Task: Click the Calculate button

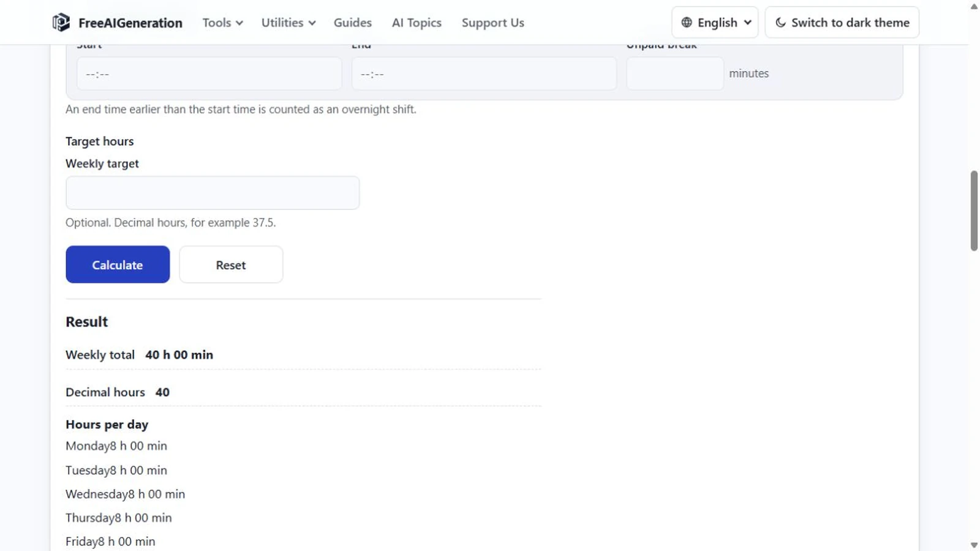Action: pos(118,264)
